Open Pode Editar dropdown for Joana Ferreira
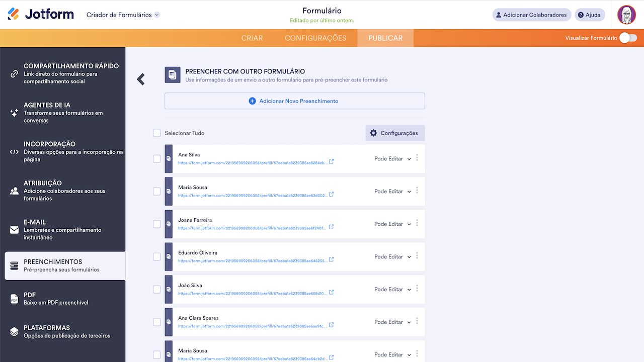The height and width of the screenshot is (362, 644). click(393, 224)
